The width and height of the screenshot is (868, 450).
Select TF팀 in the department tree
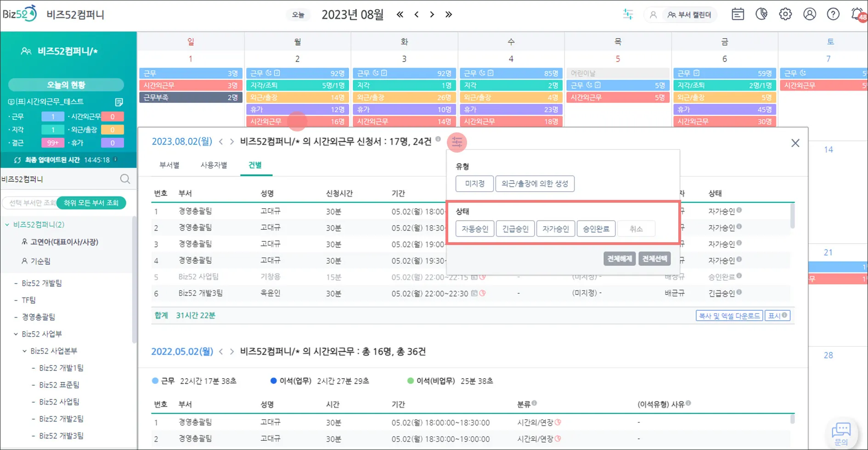28,300
